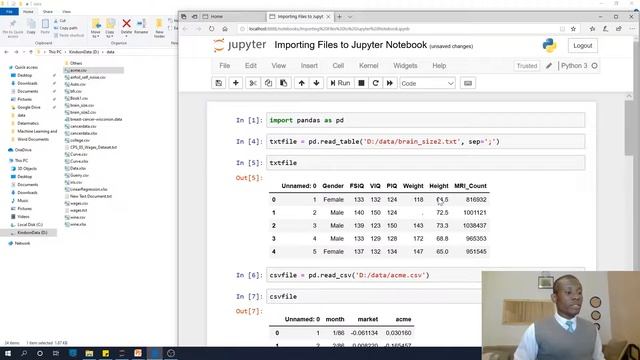The image size is (640, 360).
Task: Cut selected cells with the scissors icon
Action: pos(253,83)
